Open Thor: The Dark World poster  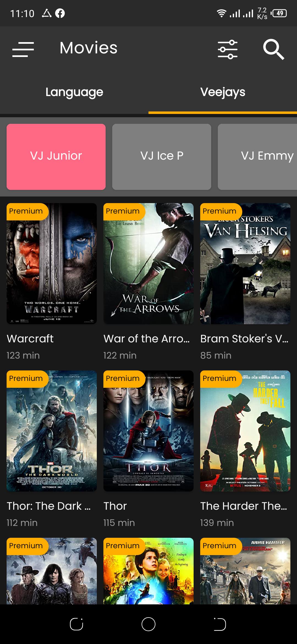(52, 431)
